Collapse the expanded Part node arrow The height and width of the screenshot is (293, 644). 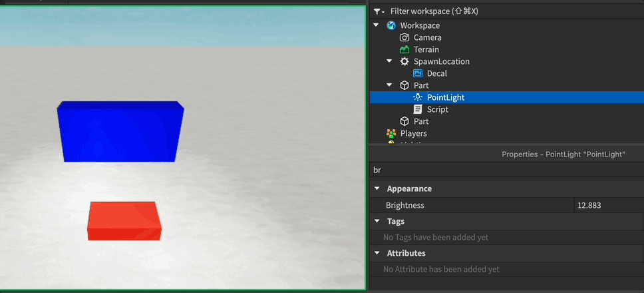[x=389, y=85]
